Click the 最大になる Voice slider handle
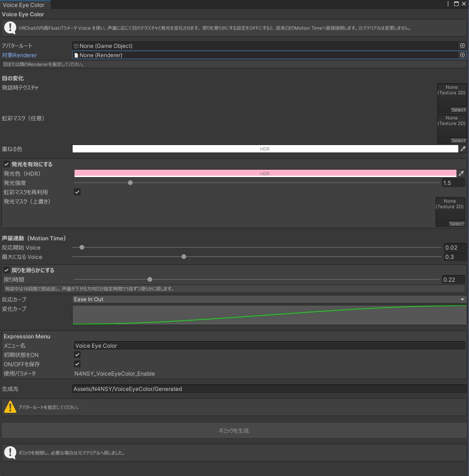This screenshot has height=476, width=469. click(184, 257)
